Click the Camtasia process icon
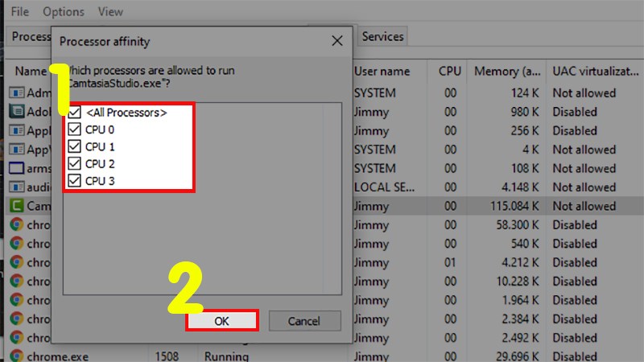This screenshot has height=362, width=644. pos(16,206)
